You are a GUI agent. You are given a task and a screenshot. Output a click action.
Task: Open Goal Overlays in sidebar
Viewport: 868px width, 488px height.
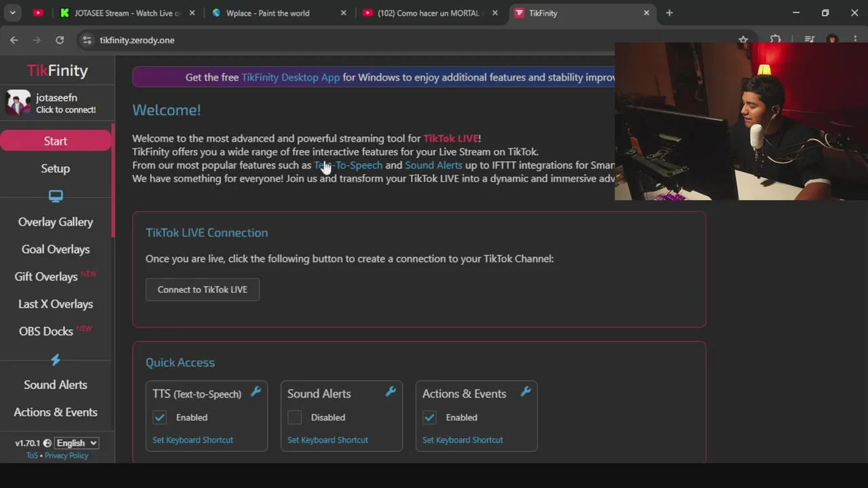(56, 249)
